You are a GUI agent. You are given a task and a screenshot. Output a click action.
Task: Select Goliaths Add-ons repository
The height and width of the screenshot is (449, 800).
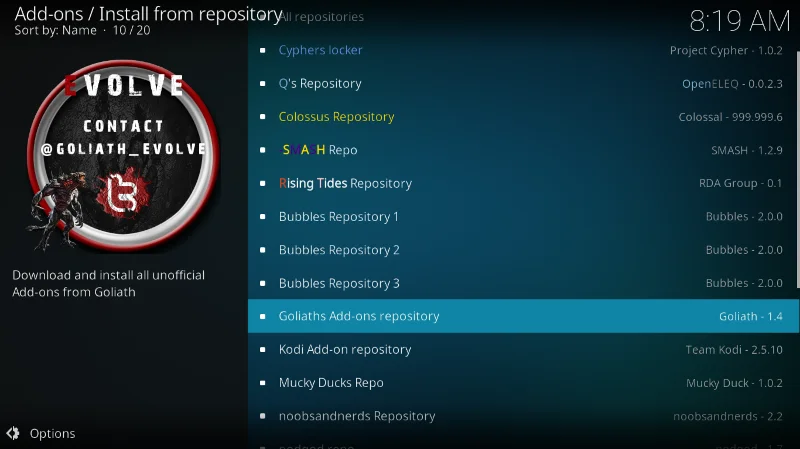click(x=523, y=316)
